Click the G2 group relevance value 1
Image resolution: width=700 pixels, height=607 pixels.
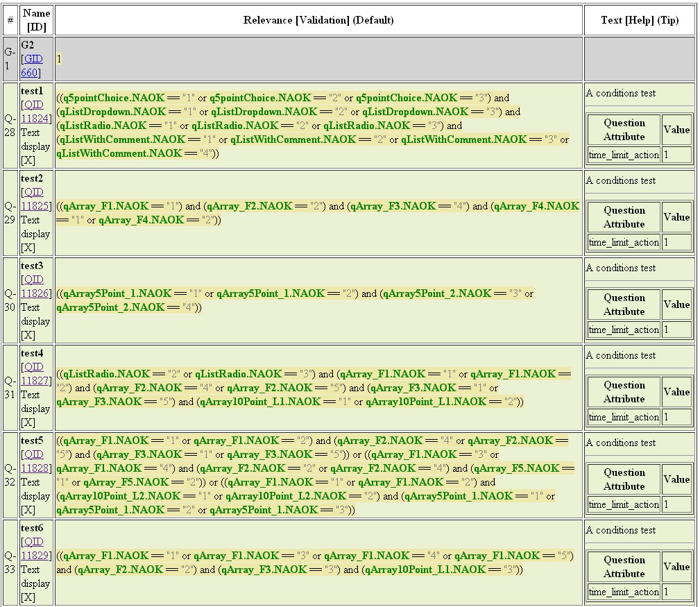click(x=59, y=59)
